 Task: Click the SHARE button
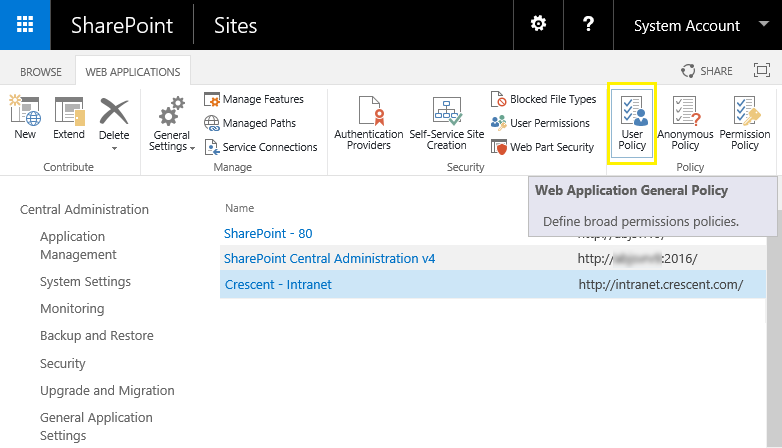pos(707,71)
